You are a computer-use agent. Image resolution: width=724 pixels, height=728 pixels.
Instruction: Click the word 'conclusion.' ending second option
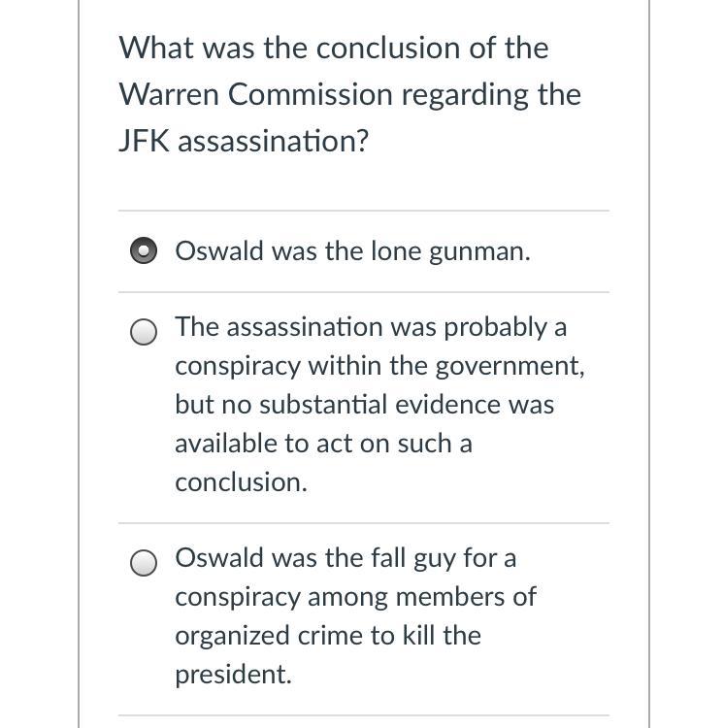pyautogui.click(x=241, y=482)
